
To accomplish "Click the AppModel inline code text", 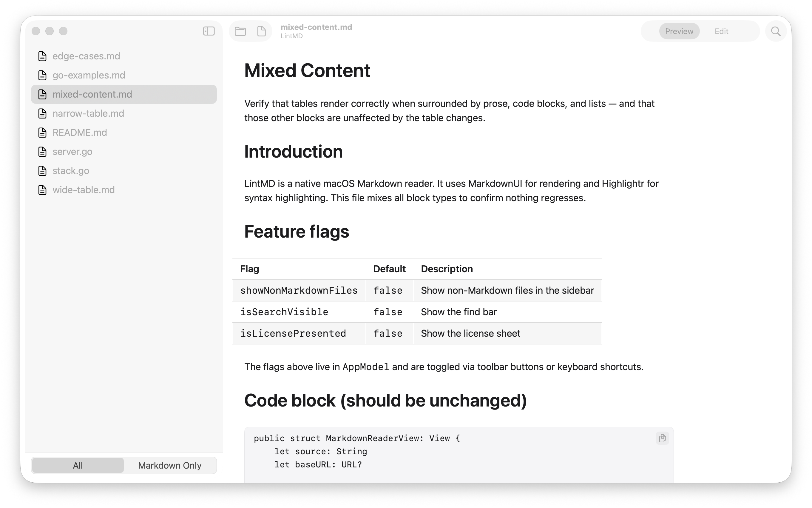I will 366,367.
